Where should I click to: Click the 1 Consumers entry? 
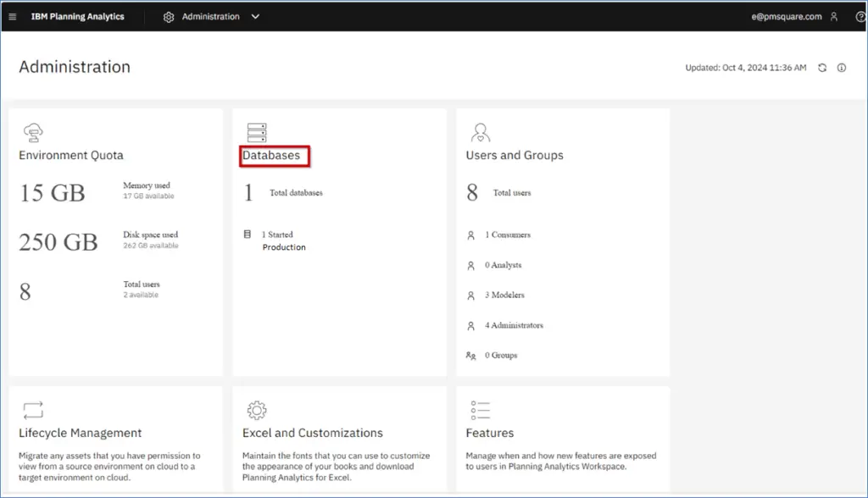(x=508, y=235)
